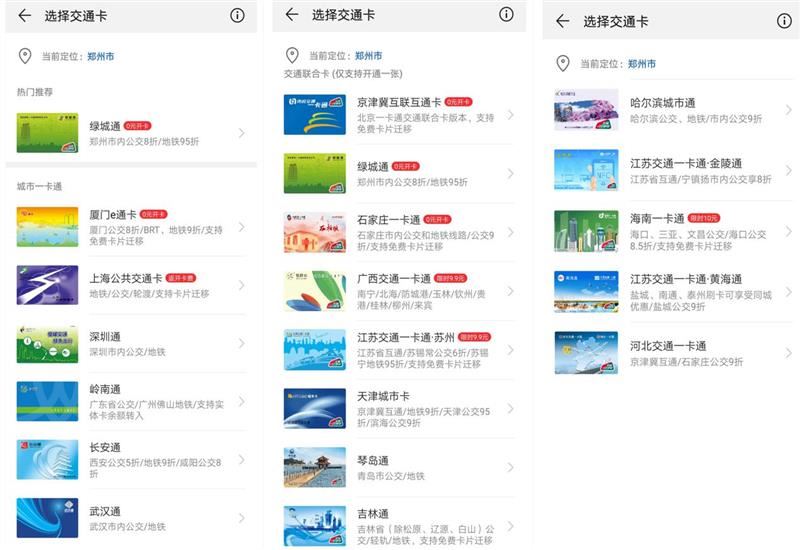Expand the 石家庄一卡通 row chevron
This screenshot has width=800, height=550.
(510, 233)
